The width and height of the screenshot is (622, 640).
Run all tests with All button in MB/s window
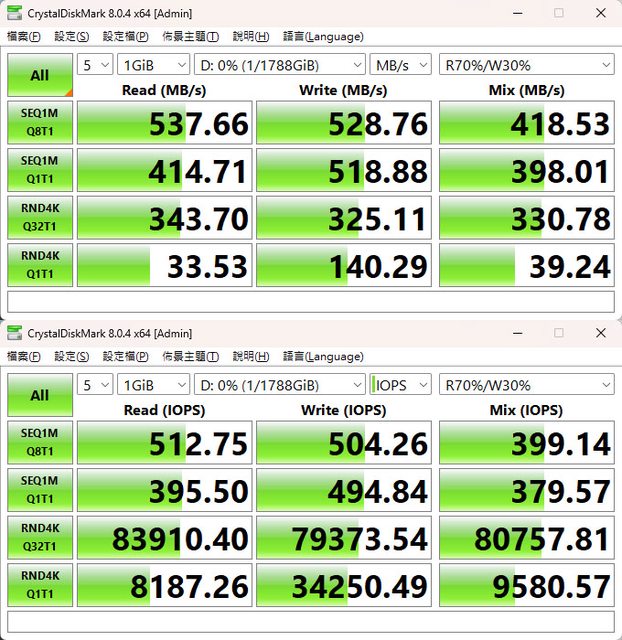(39, 75)
